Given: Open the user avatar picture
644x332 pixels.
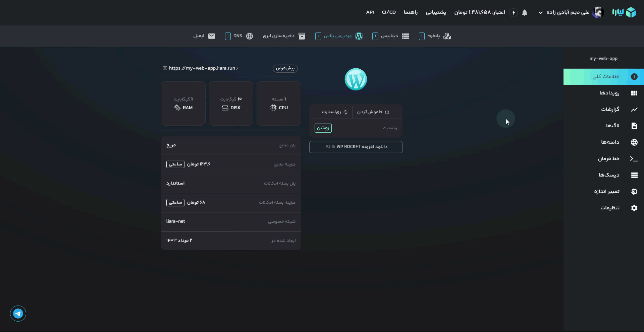Looking at the screenshot, I should [x=598, y=12].
